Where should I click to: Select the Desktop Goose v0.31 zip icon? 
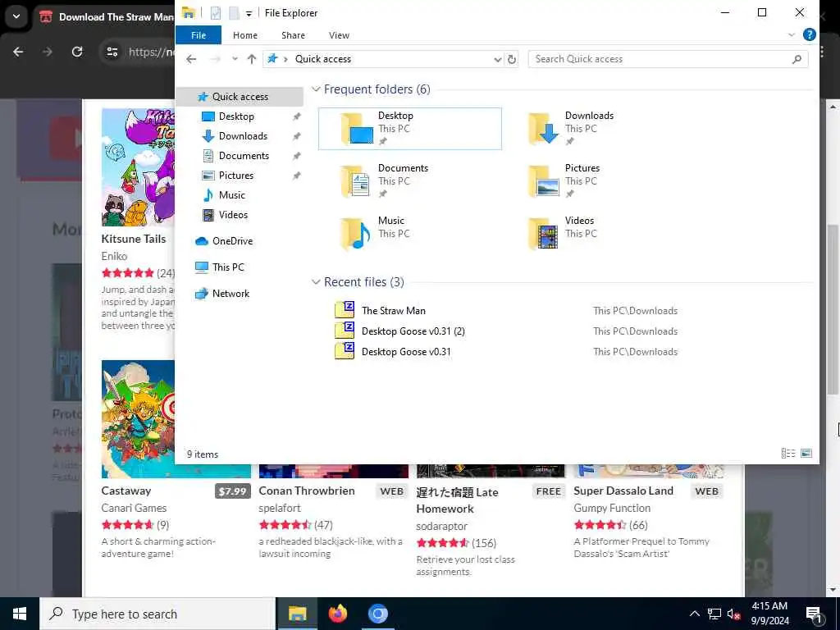(x=345, y=351)
